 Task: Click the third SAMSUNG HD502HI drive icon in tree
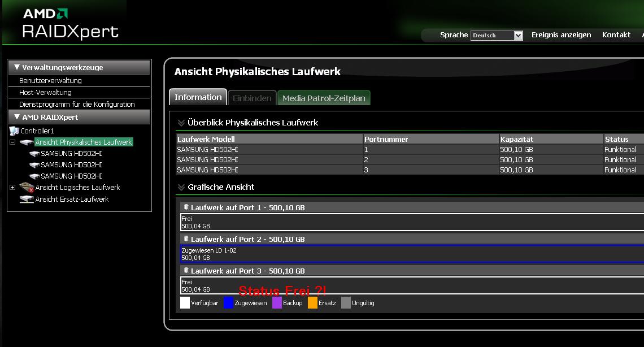click(x=34, y=176)
